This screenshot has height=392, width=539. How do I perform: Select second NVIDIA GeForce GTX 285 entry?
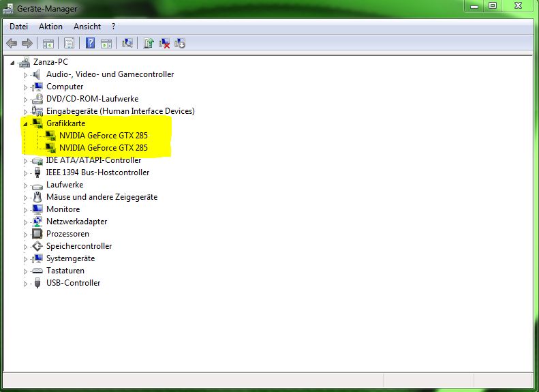tap(104, 148)
